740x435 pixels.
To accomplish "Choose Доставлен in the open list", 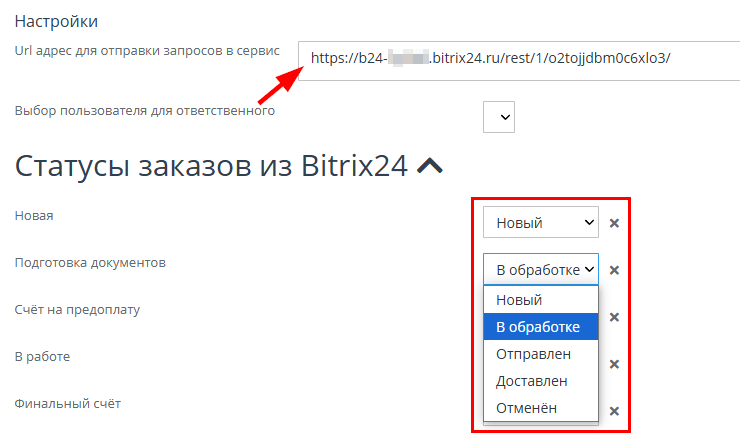I will [540, 381].
